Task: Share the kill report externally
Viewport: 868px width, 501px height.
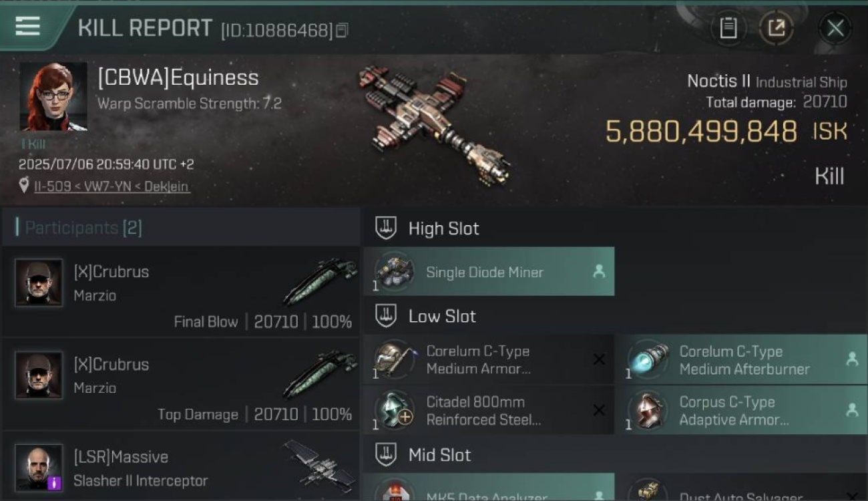Action: click(776, 27)
